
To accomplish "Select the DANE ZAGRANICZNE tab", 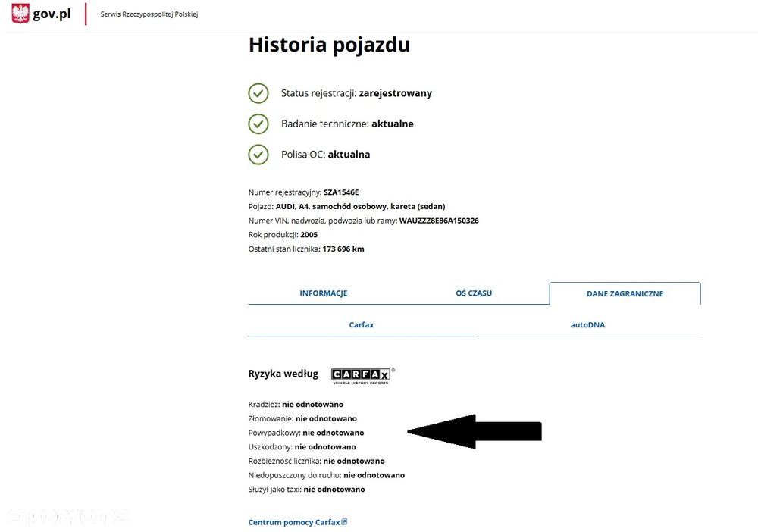I will (625, 293).
